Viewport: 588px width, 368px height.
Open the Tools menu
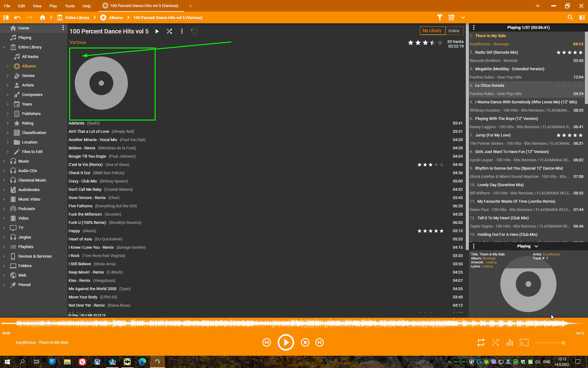[x=70, y=6]
